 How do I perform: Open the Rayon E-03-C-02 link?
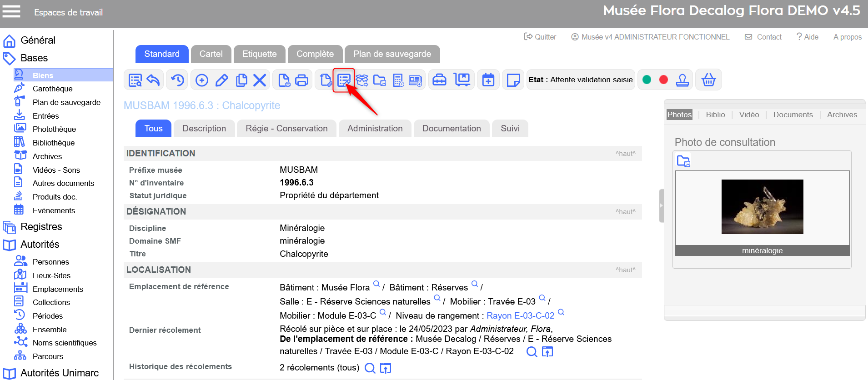[x=520, y=316]
